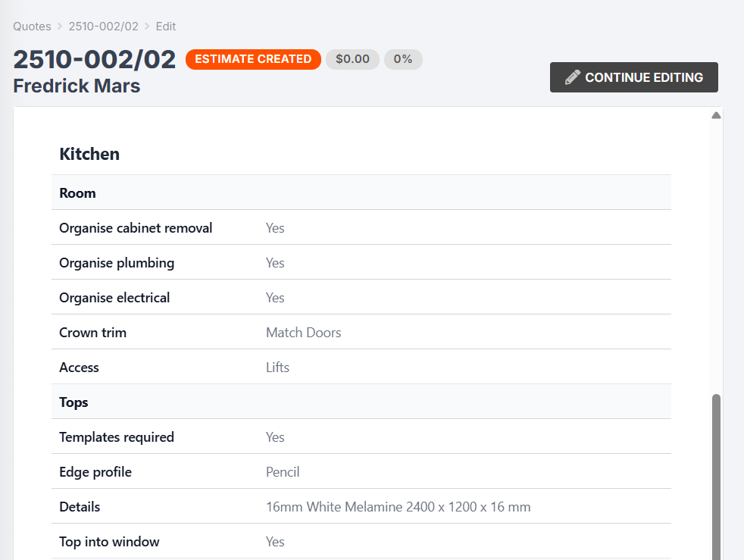Select the Organise plumbing label
The image size is (744, 560).
[117, 264]
